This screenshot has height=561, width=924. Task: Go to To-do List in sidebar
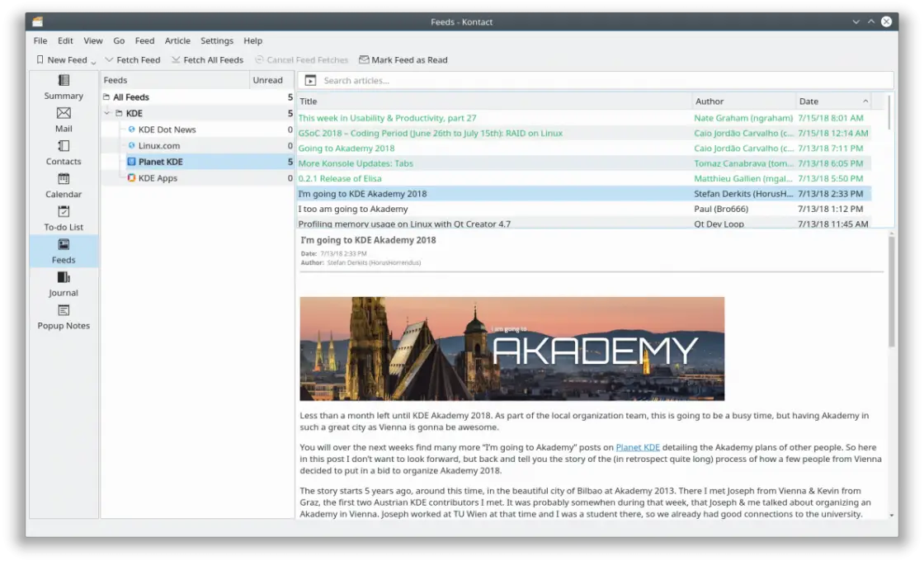tap(64, 219)
